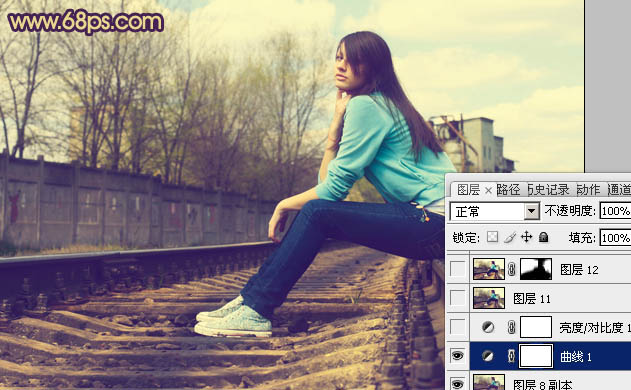Click the lock transparent pixels icon
This screenshot has height=390, width=631.
492,237
